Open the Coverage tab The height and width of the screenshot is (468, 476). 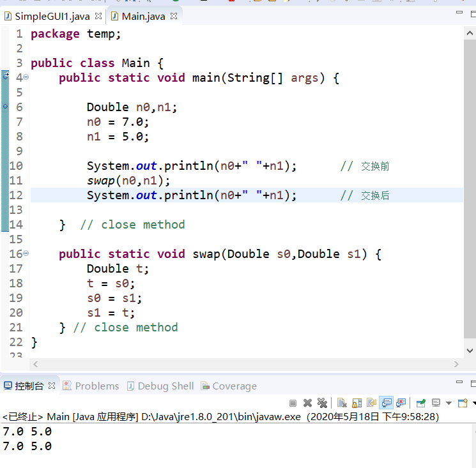pyautogui.click(x=234, y=386)
